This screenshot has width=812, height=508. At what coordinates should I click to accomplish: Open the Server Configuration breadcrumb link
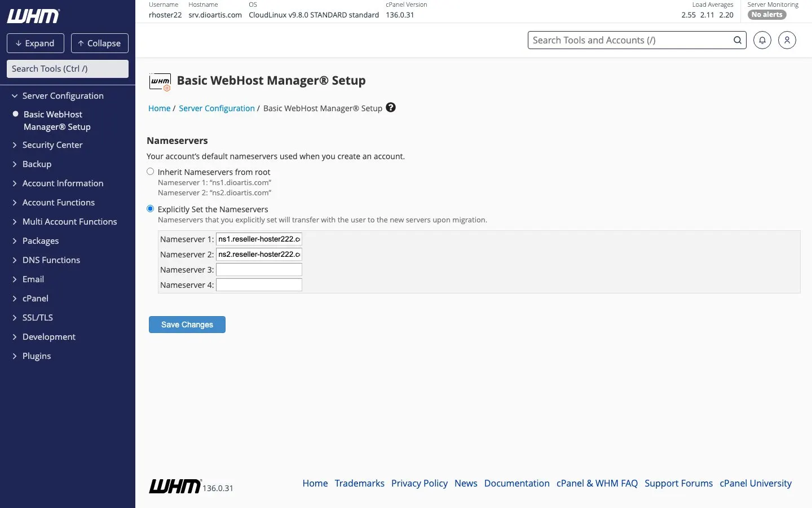217,108
